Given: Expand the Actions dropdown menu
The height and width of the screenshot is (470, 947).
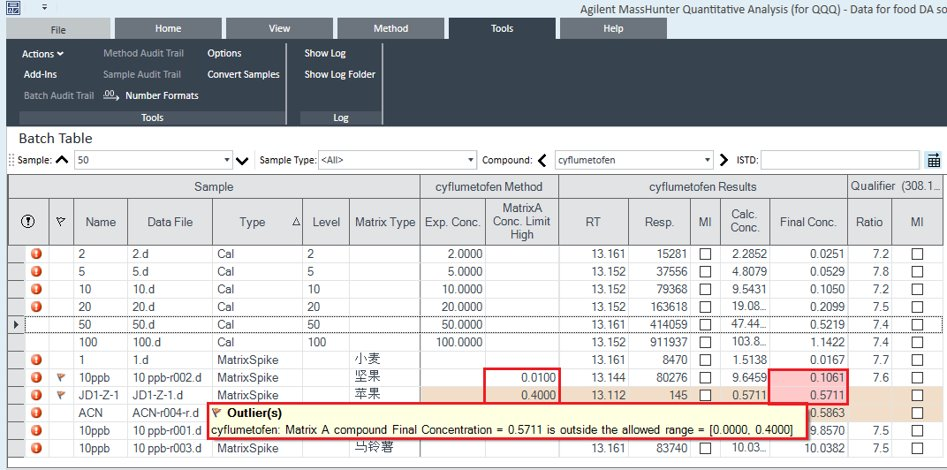Looking at the screenshot, I should tap(43, 54).
